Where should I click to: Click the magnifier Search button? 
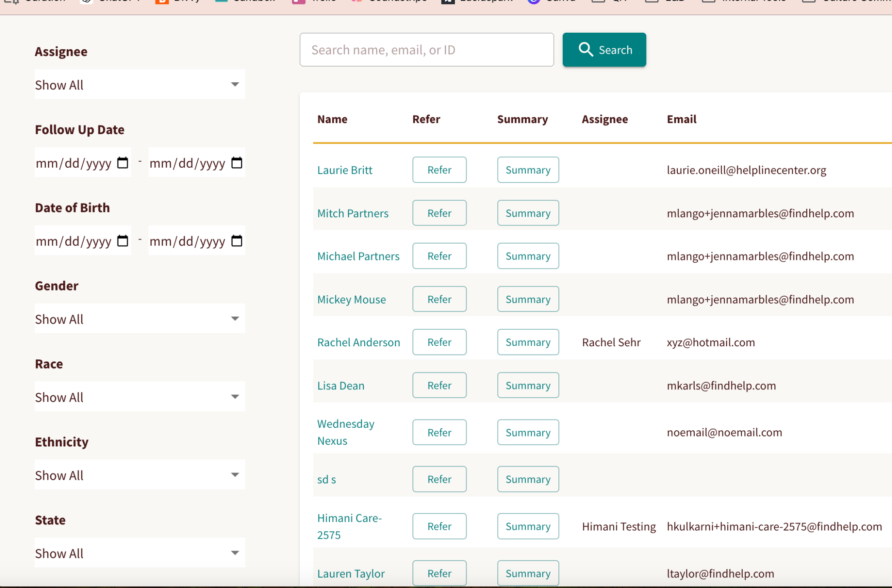[604, 50]
